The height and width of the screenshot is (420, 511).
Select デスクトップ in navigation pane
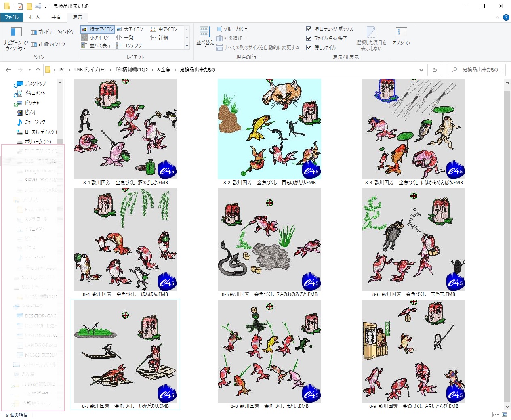36,83
